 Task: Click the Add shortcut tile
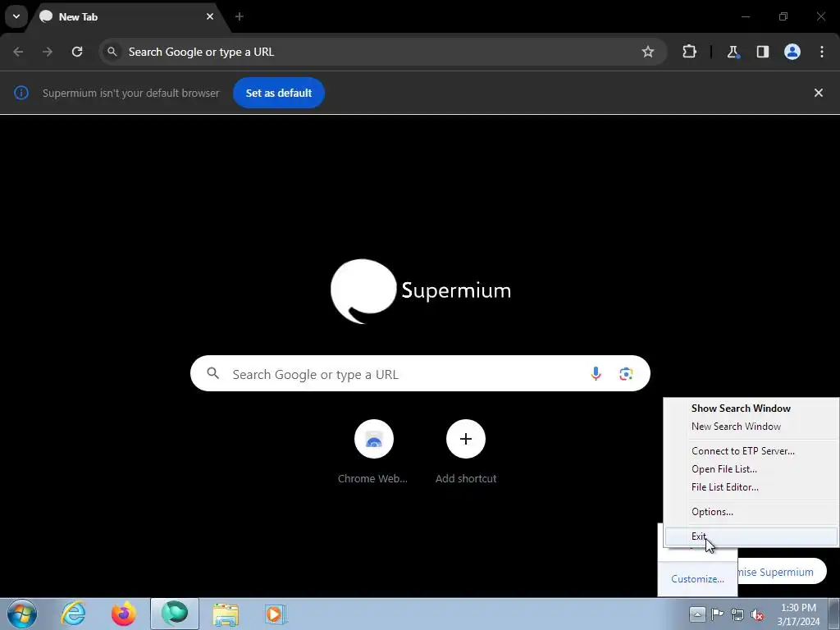tap(466, 452)
